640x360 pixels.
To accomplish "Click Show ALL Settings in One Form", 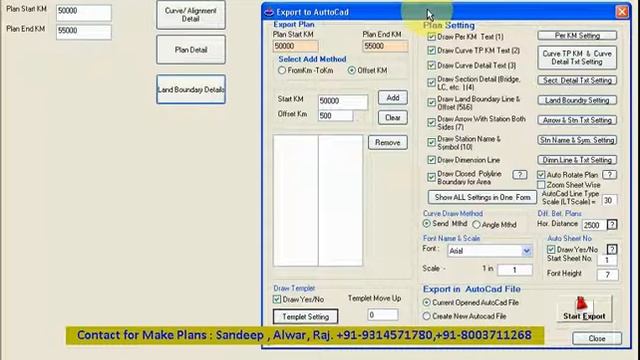I will [482, 197].
